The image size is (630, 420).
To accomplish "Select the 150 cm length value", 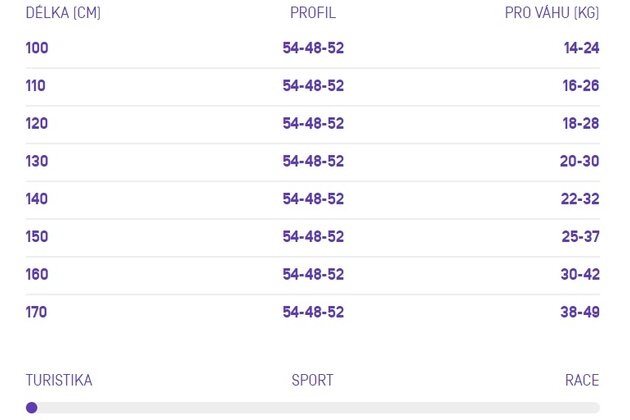I will tap(37, 236).
